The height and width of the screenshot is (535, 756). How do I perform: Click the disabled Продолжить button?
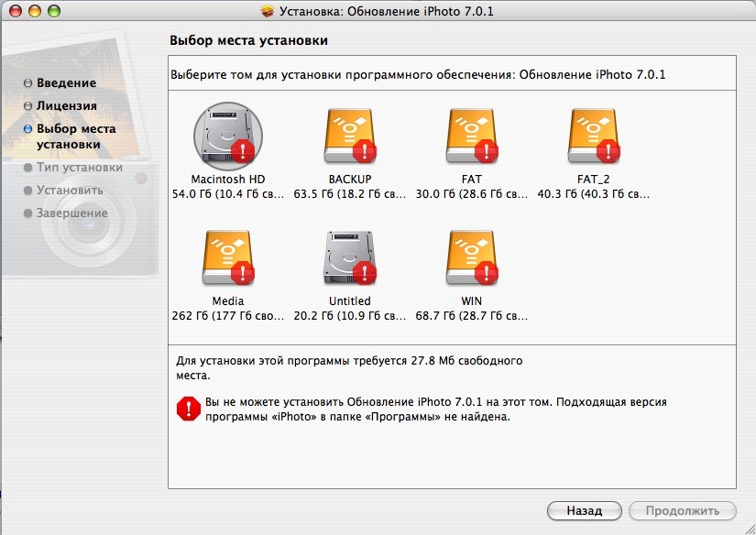pos(682,511)
